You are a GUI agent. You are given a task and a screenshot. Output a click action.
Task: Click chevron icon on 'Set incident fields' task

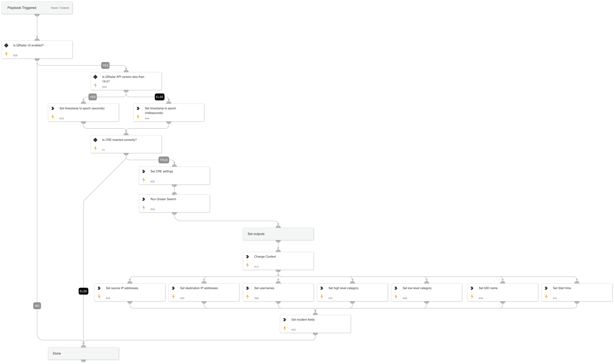[285, 320]
